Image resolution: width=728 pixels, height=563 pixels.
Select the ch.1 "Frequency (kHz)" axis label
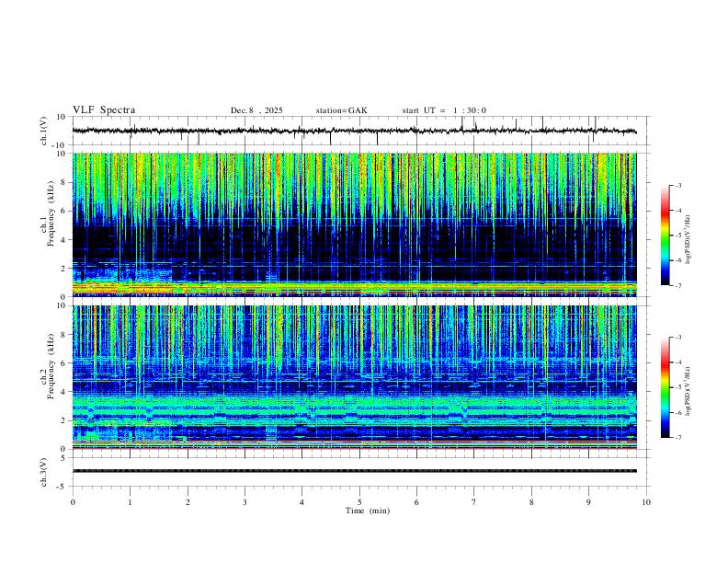point(51,212)
